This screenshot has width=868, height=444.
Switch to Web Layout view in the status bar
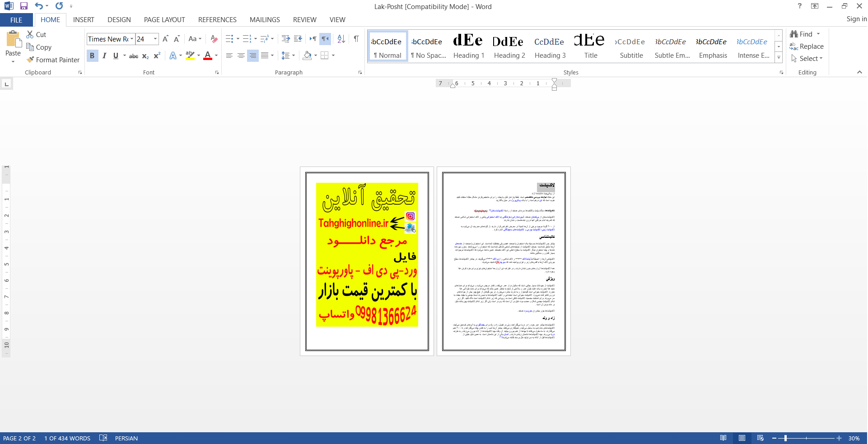coord(761,438)
